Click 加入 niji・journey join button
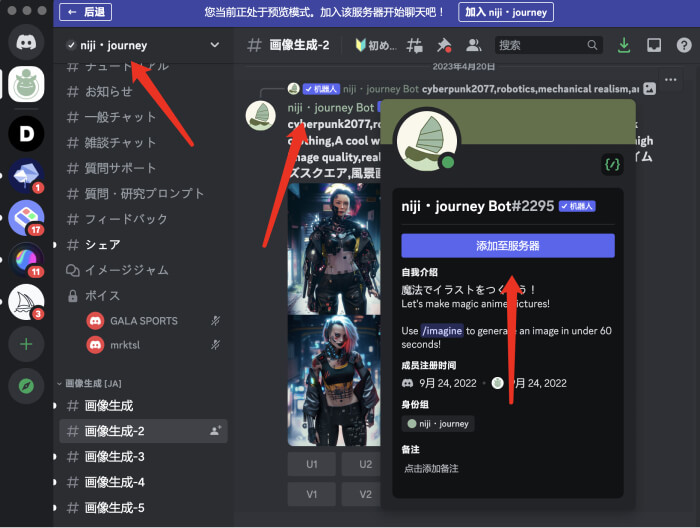The height and width of the screenshot is (528, 700). tap(506, 12)
